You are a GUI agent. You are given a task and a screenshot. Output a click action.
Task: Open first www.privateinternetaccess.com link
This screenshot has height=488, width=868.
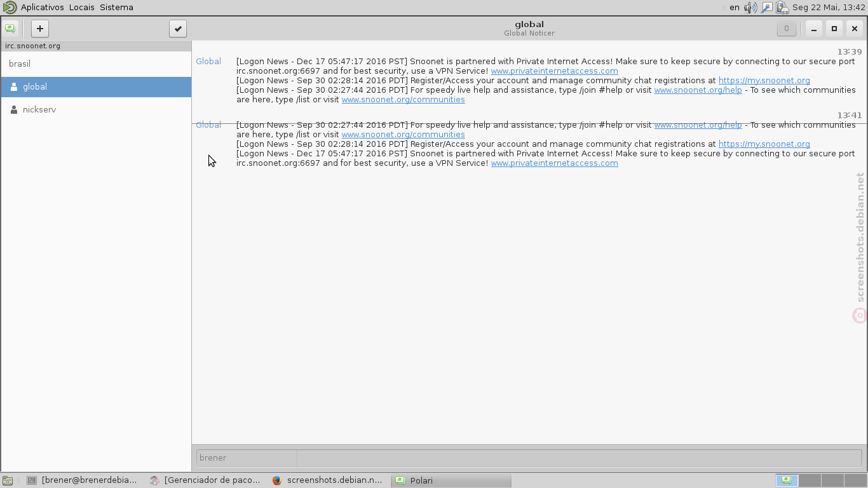554,71
